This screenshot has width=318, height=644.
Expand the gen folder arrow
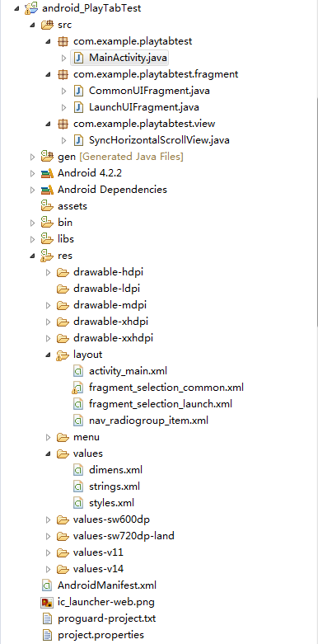[32, 157]
